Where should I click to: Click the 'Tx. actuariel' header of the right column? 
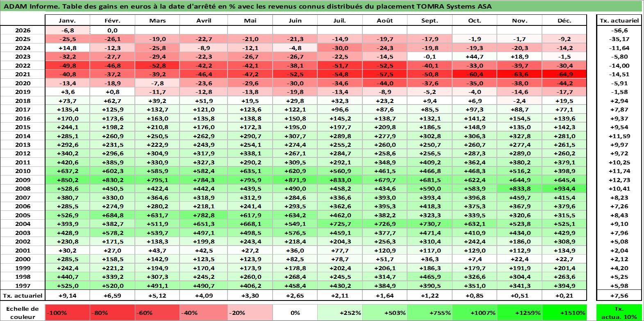point(619,20)
